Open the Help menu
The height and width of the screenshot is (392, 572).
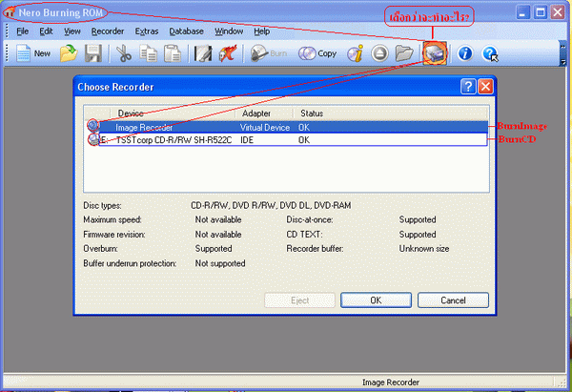(x=261, y=31)
